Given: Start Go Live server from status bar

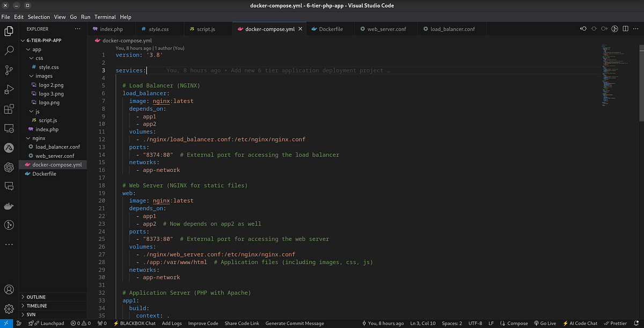Looking at the screenshot, I should click(x=545, y=323).
